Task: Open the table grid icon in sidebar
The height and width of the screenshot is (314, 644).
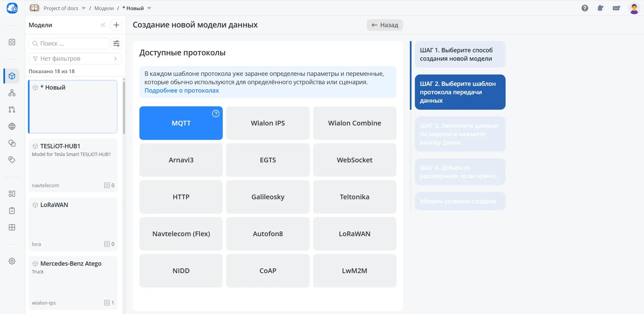Action: (12, 227)
